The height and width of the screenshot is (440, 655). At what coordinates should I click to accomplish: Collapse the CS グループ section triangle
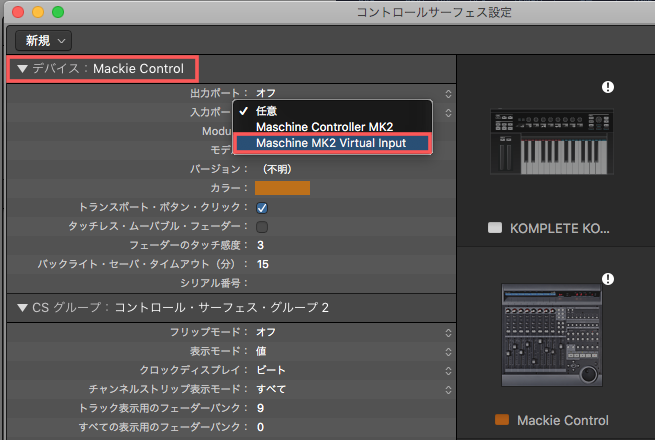click(22, 308)
